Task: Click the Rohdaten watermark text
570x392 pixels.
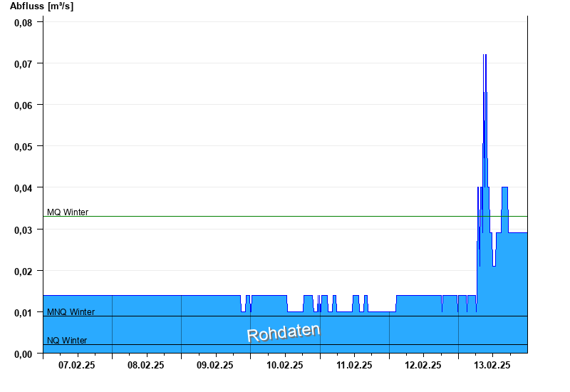Action: [284, 333]
